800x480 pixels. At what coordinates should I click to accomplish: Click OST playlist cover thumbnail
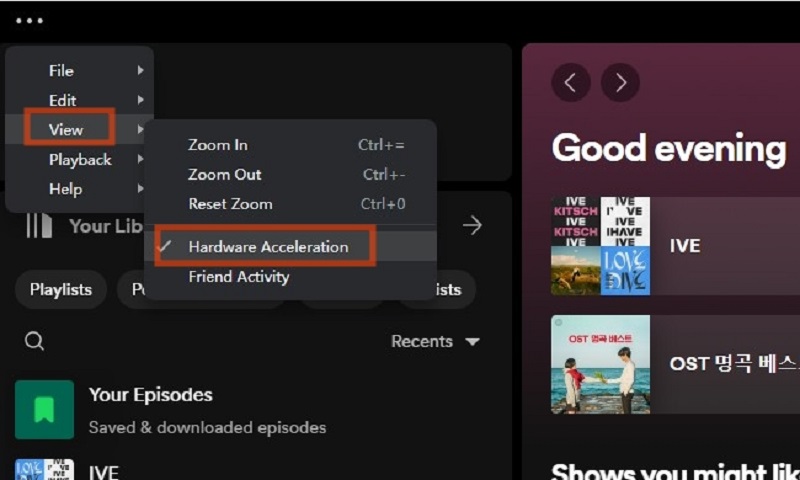(x=601, y=364)
